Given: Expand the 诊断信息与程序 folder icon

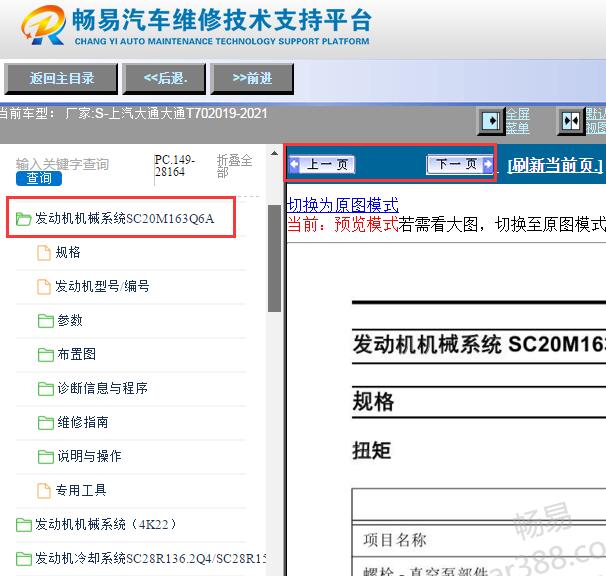Looking at the screenshot, I should [46, 389].
